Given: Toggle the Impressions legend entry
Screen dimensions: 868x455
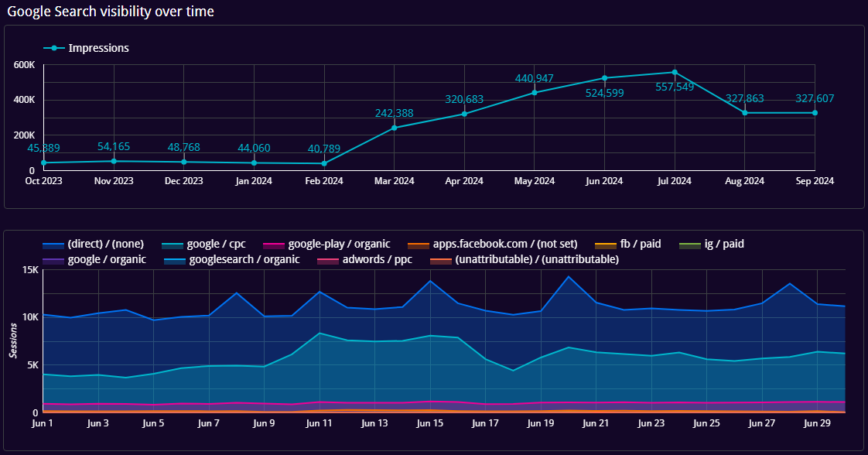Looking at the screenshot, I should click(x=87, y=48).
